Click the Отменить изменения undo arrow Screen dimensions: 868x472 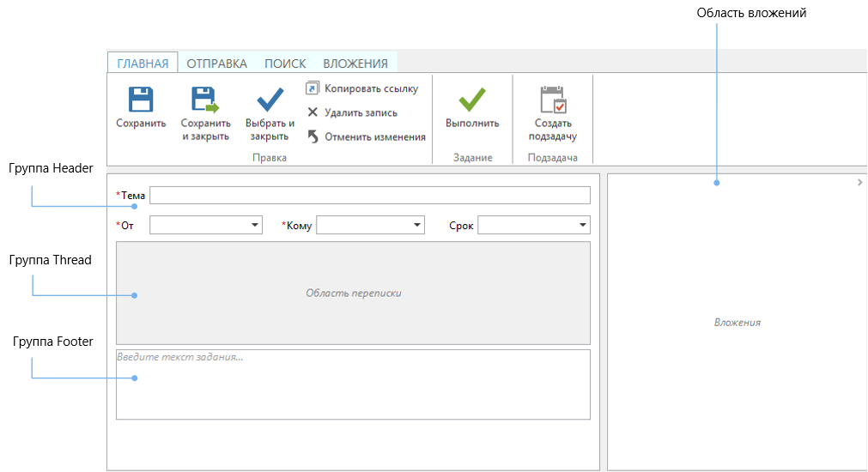coord(313,136)
